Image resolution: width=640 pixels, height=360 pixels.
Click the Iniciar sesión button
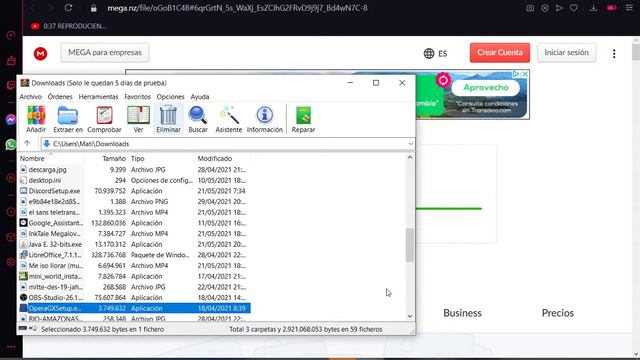(x=567, y=53)
